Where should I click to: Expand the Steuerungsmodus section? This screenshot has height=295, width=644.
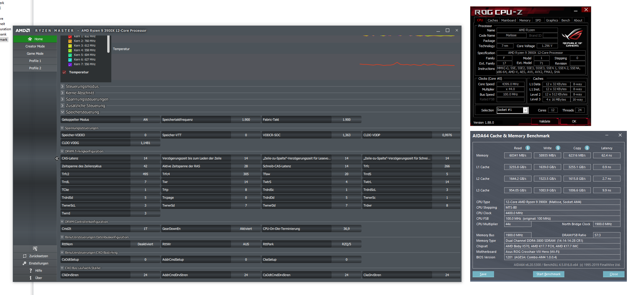62,86
